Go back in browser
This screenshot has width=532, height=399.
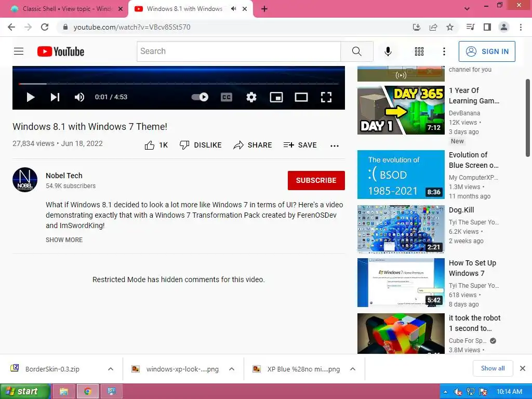pos(11,27)
